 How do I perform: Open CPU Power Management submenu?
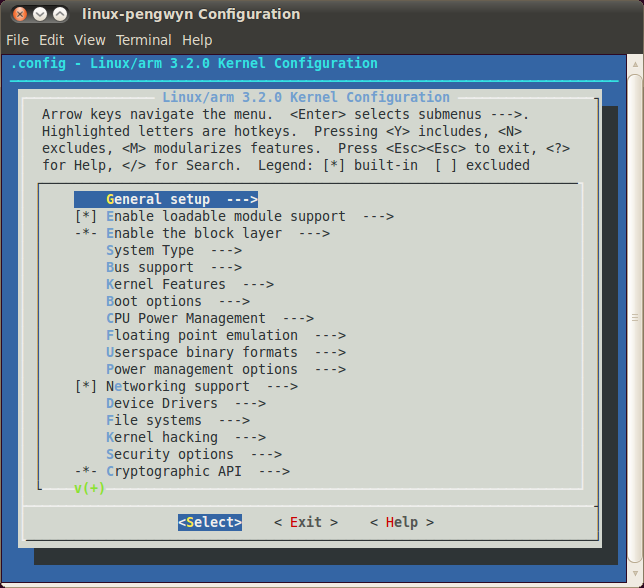click(x=210, y=318)
